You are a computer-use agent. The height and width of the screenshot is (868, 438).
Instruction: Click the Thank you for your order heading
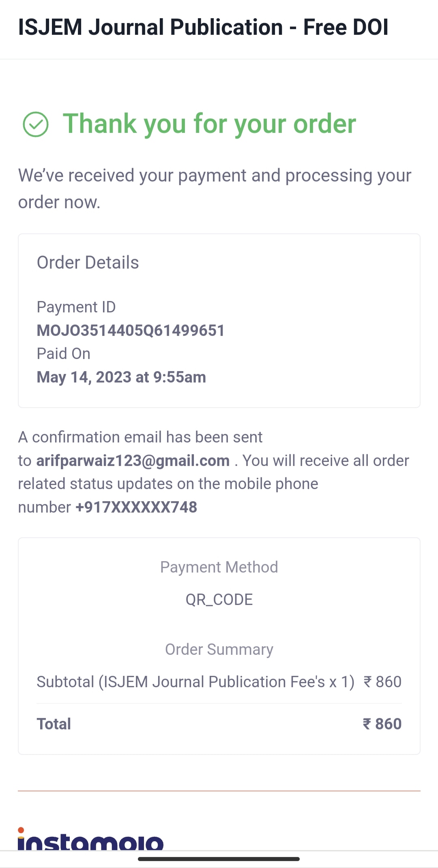point(209,124)
